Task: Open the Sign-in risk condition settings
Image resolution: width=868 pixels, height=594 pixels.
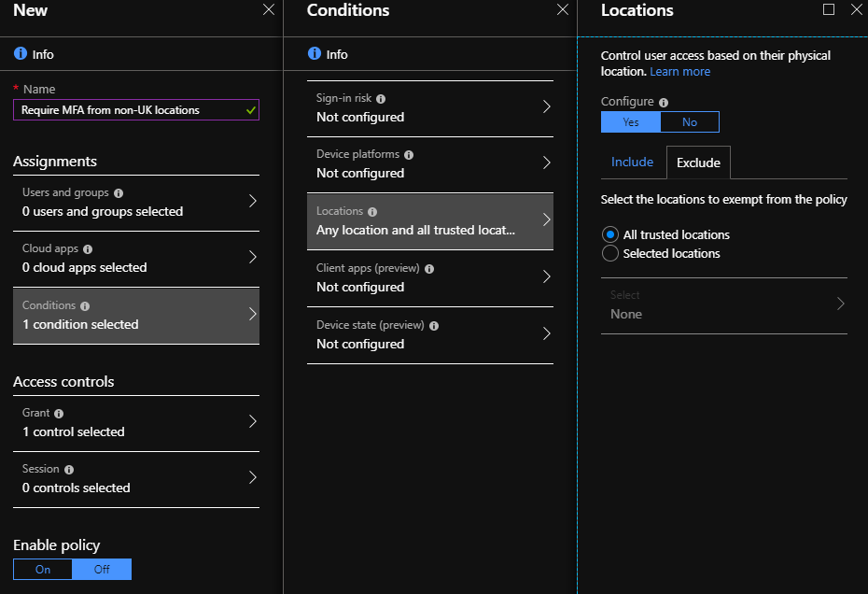Action: (x=429, y=107)
